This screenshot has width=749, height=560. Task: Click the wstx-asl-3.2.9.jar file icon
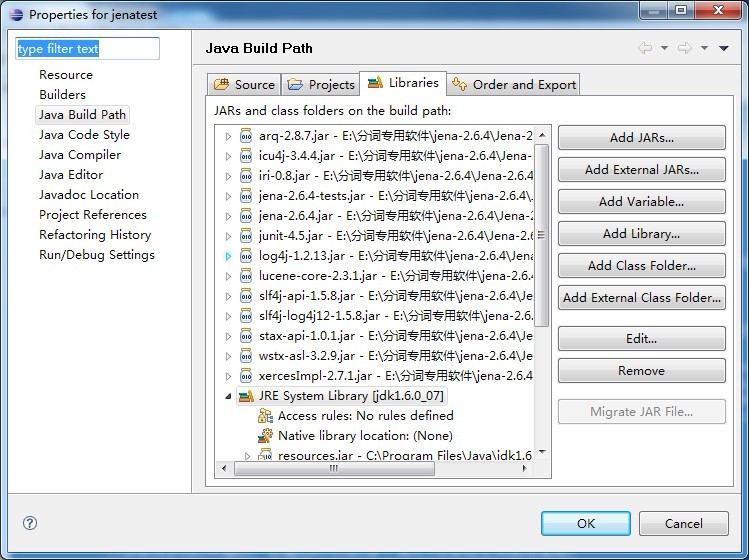(246, 356)
